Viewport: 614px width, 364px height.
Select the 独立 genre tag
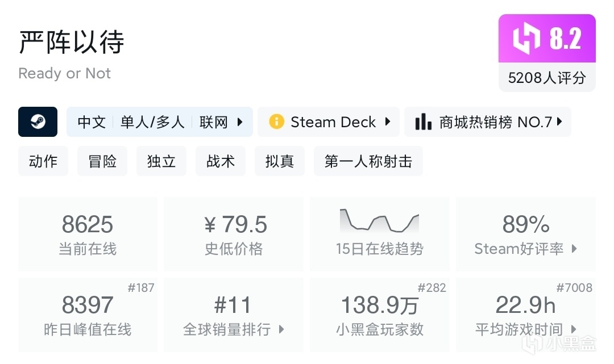coord(161,161)
